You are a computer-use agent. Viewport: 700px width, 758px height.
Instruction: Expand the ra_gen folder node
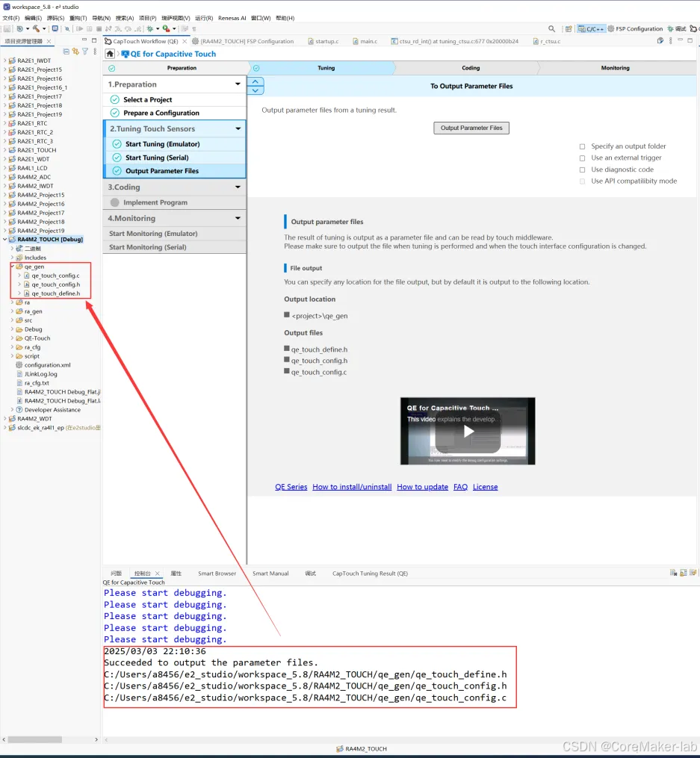pyautogui.click(x=12, y=311)
